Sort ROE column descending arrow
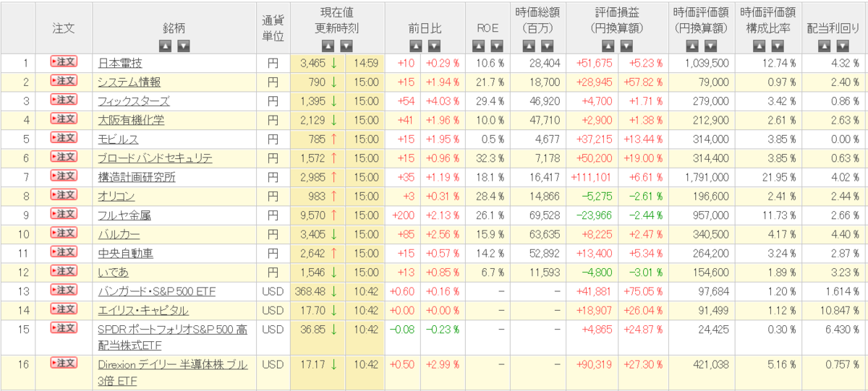This screenshot has height=391, width=868. pyautogui.click(x=497, y=46)
